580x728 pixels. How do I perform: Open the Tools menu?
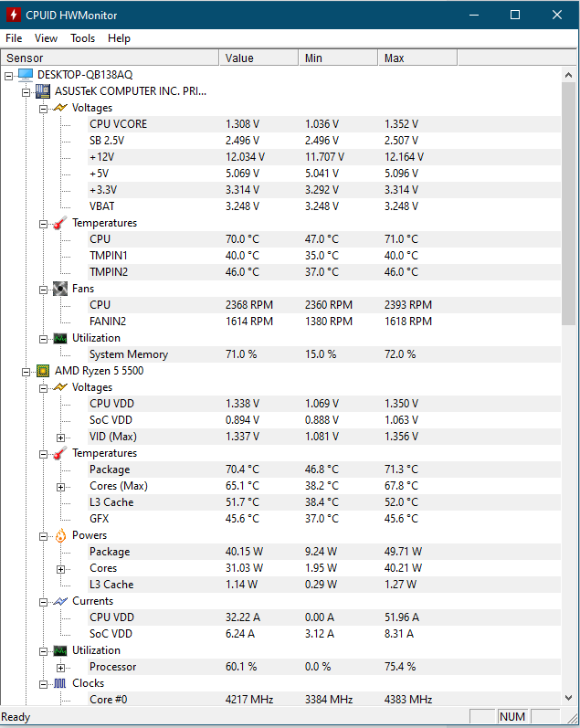click(x=82, y=38)
